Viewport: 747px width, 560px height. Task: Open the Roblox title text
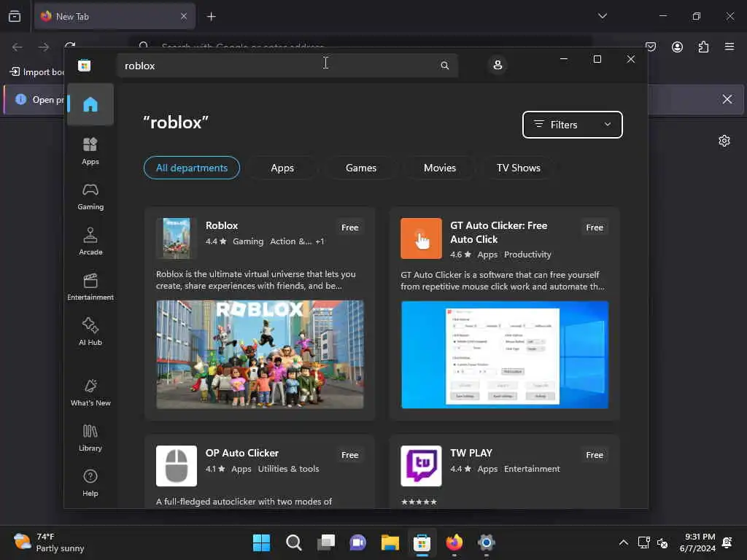pos(222,226)
